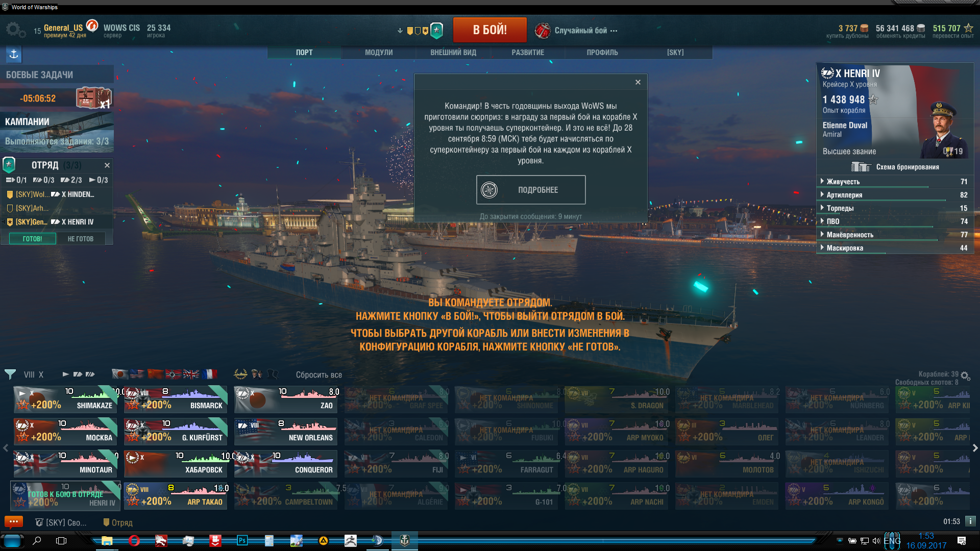980x551 pixels.
Task: Open the division rank dropdown arrow
Action: (x=400, y=31)
